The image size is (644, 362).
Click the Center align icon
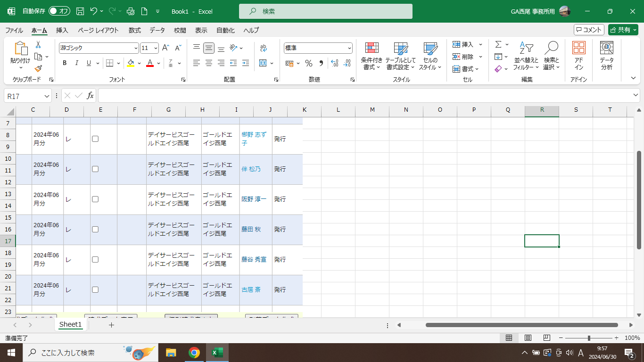coord(209,63)
